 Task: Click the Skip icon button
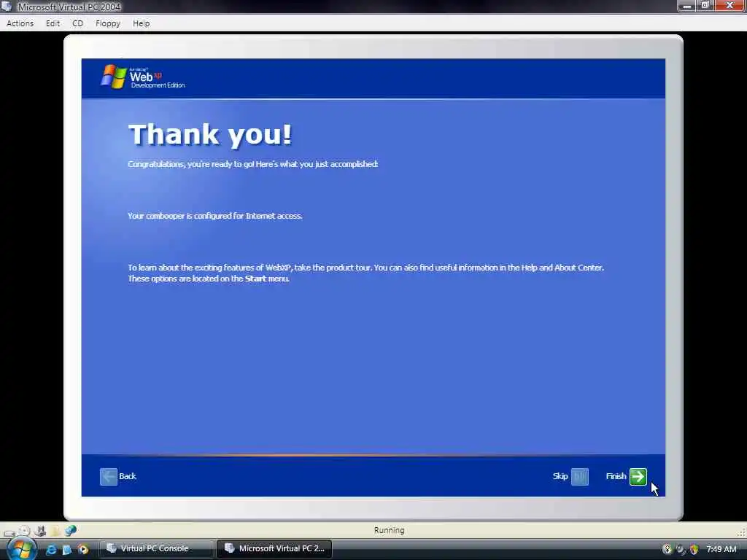point(580,476)
